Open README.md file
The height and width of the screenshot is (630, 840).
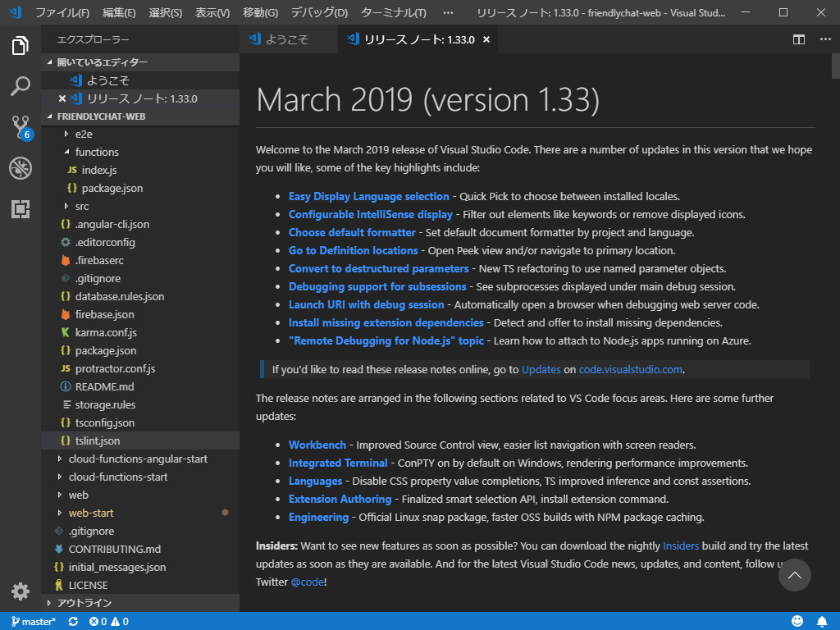[x=140, y=387]
